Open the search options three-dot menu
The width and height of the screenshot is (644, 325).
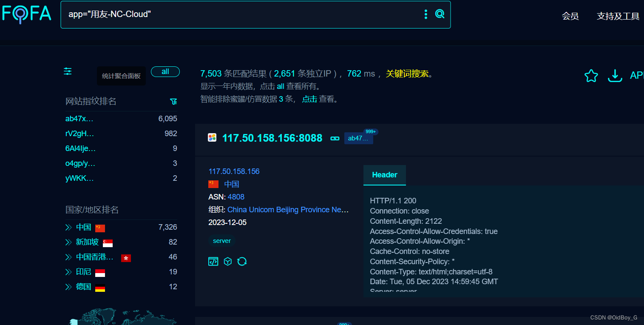pyautogui.click(x=426, y=14)
